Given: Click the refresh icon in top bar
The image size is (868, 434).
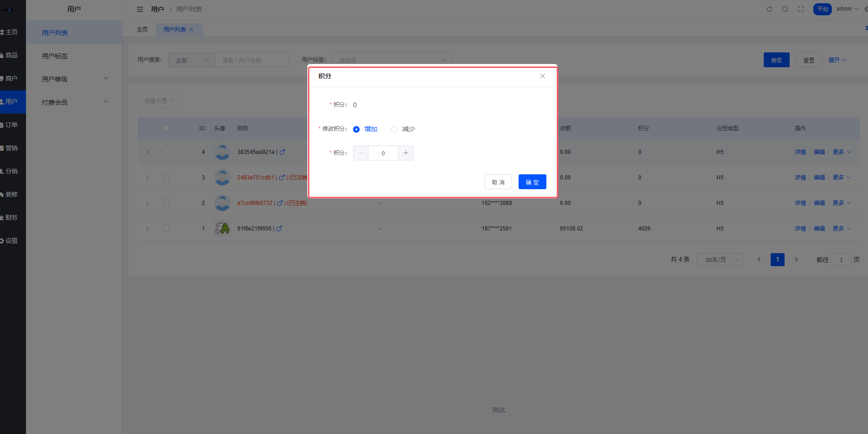Looking at the screenshot, I should pos(769,9).
